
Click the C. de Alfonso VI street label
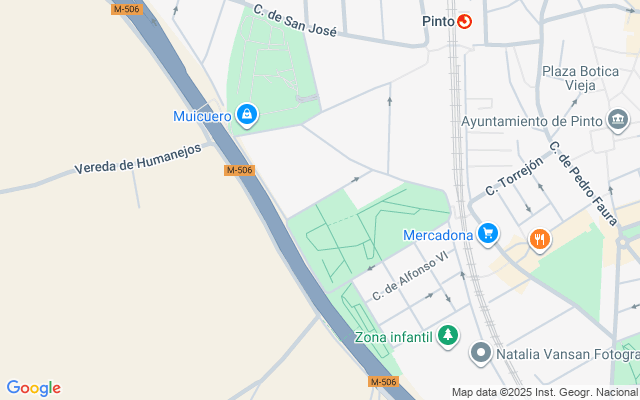(410, 276)
